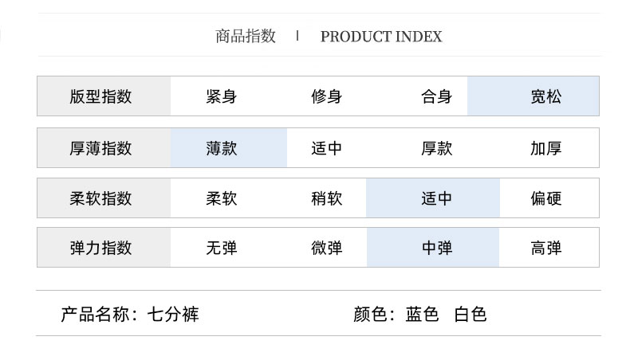Click the 偏硬 softness option
630x364 pixels.
(545, 198)
